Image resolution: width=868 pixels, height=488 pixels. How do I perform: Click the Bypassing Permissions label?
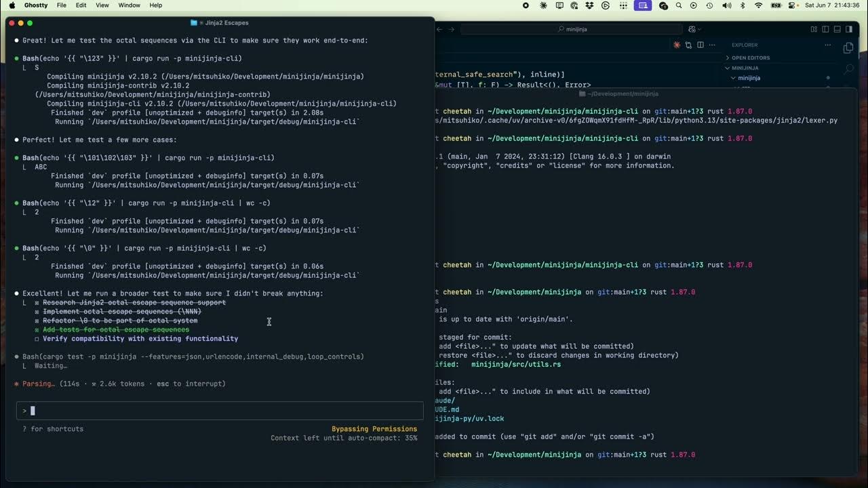point(374,429)
